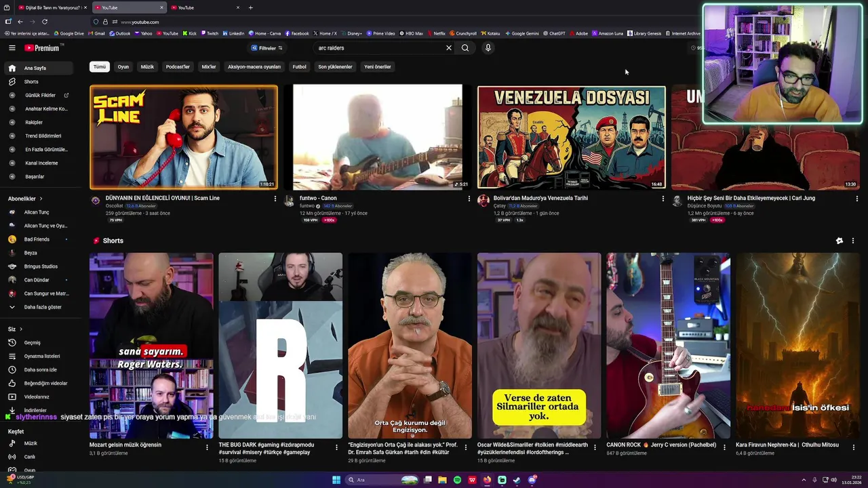
Task: Open more options for funtwo Canon video
Action: [x=469, y=199]
